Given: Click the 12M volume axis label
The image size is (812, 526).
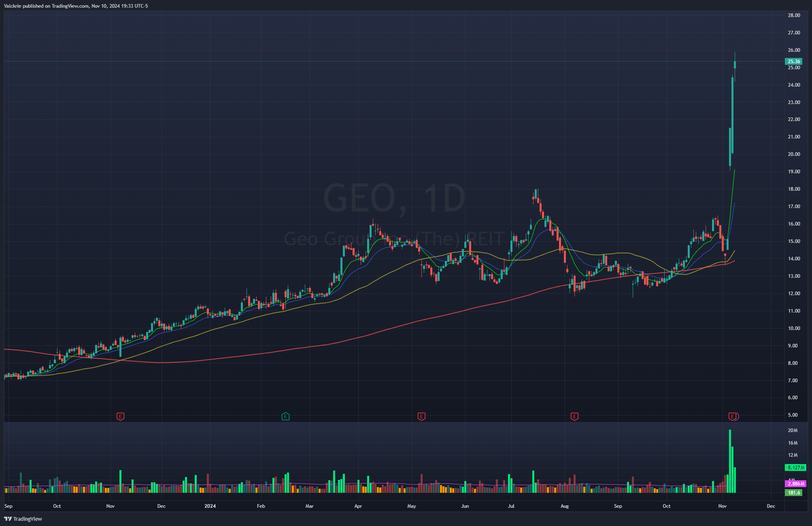Looking at the screenshot, I should (793, 455).
